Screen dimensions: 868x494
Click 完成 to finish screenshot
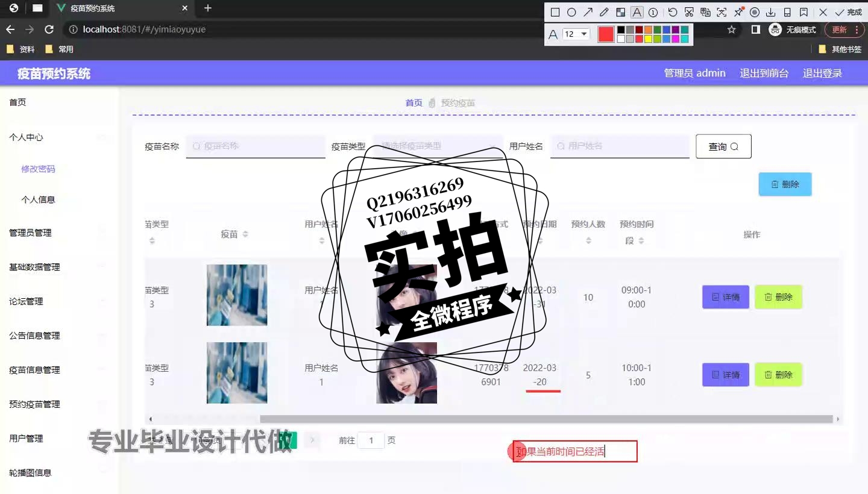point(849,13)
